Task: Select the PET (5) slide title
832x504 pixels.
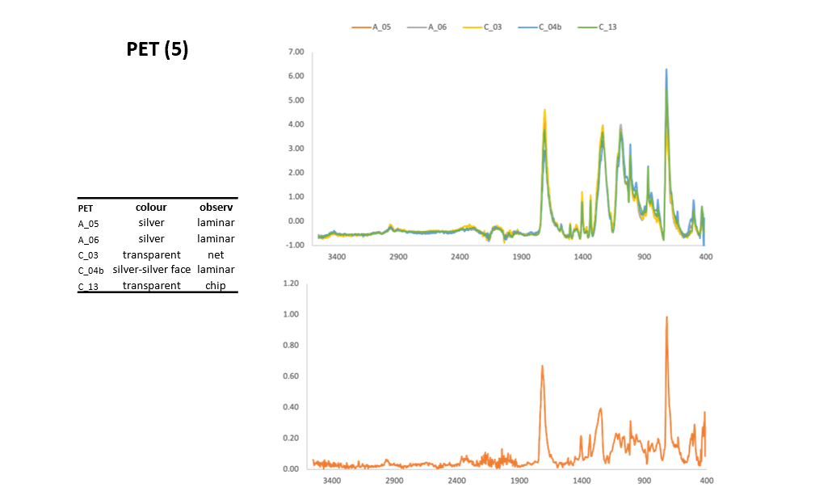Action: click(158, 49)
